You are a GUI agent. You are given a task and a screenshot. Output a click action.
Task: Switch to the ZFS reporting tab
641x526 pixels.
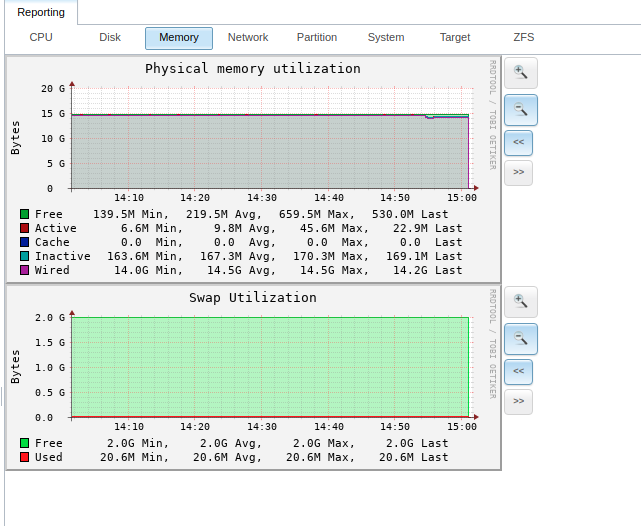(x=524, y=38)
